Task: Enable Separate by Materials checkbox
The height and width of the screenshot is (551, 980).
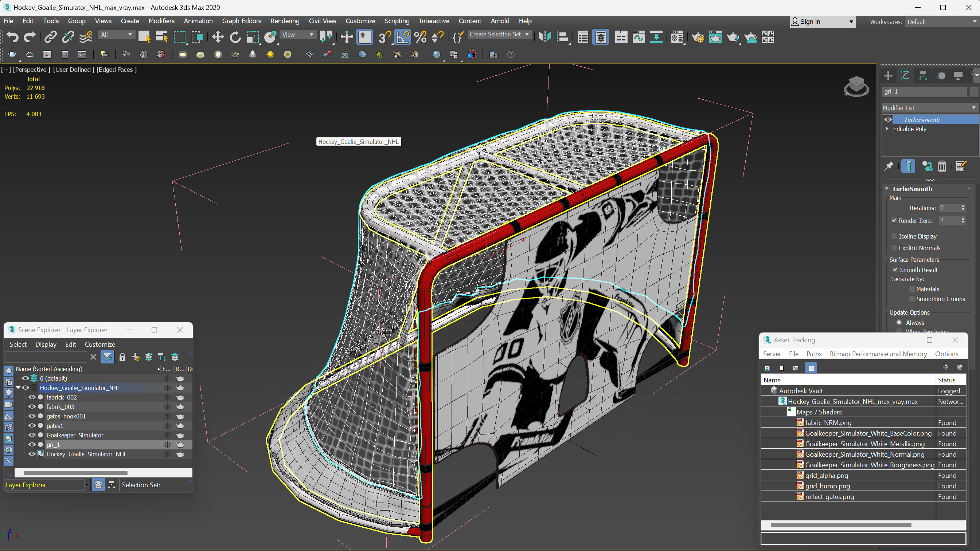Action: coord(911,289)
